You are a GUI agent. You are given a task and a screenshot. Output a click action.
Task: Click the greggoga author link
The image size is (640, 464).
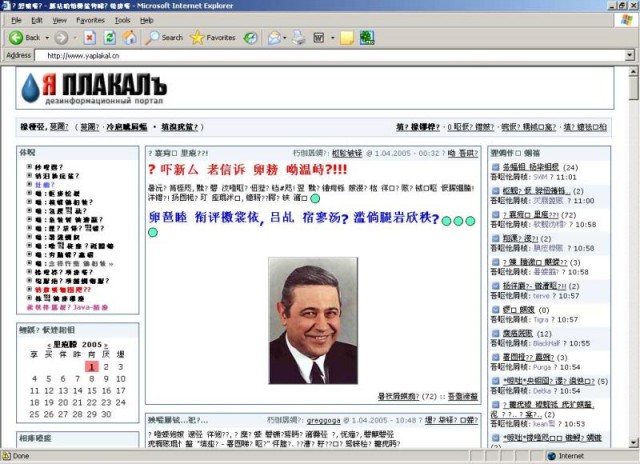[323, 420]
